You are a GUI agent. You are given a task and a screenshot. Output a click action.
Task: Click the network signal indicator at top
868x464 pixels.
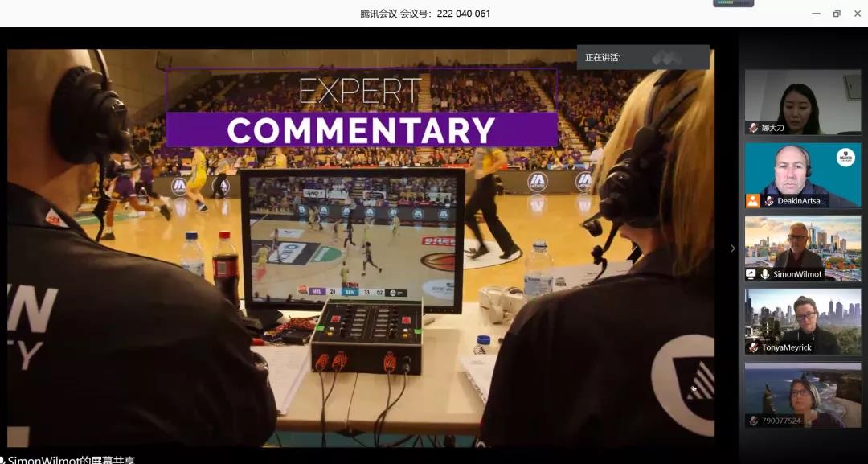pyautogui.click(x=733, y=3)
